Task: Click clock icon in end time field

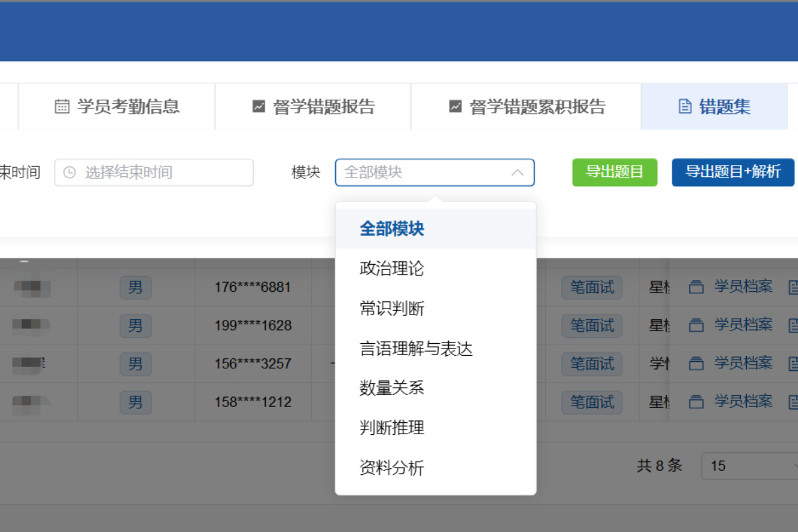Action: pos(69,172)
